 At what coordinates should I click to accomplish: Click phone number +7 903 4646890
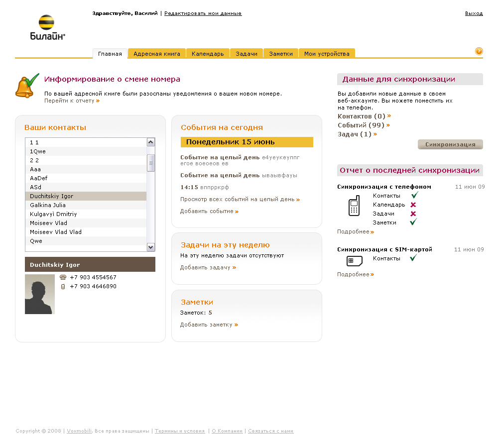coord(93,286)
